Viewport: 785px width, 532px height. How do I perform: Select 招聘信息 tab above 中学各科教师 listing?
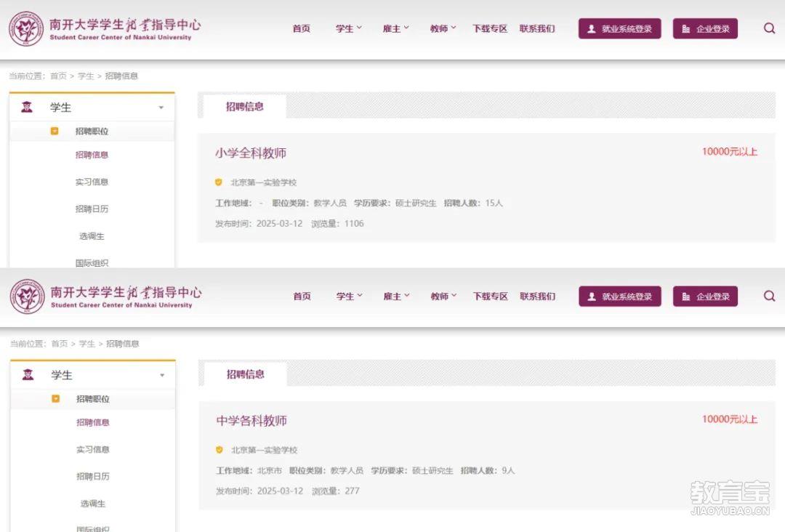pyautogui.click(x=246, y=374)
